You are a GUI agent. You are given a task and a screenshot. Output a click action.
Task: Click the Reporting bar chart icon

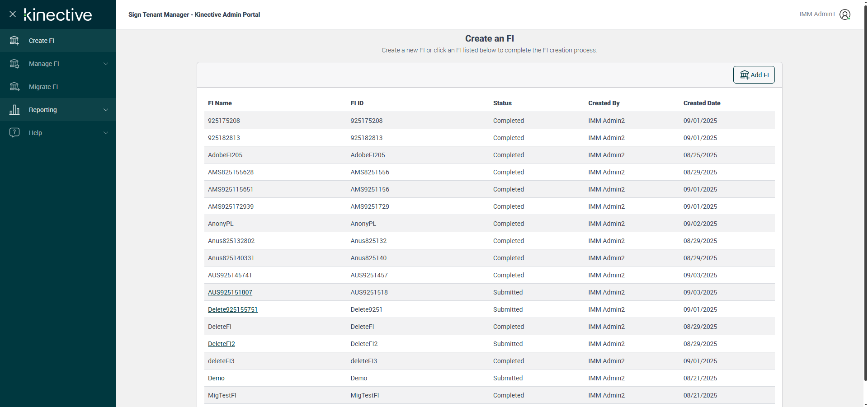click(x=14, y=110)
